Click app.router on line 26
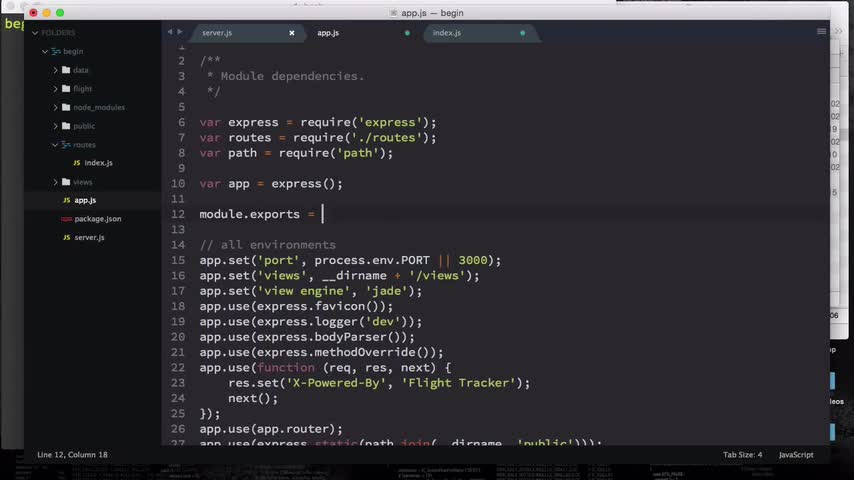The width and height of the screenshot is (854, 480). coord(293,429)
